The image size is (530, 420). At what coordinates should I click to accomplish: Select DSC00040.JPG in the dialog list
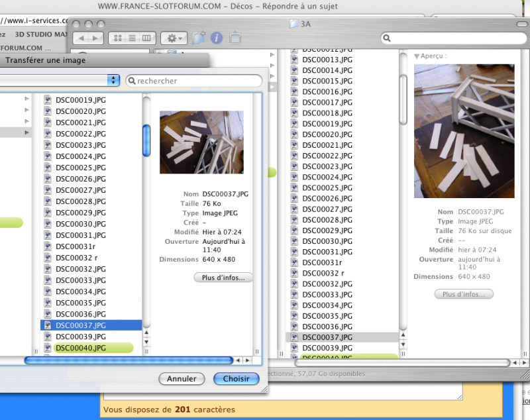[81, 348]
